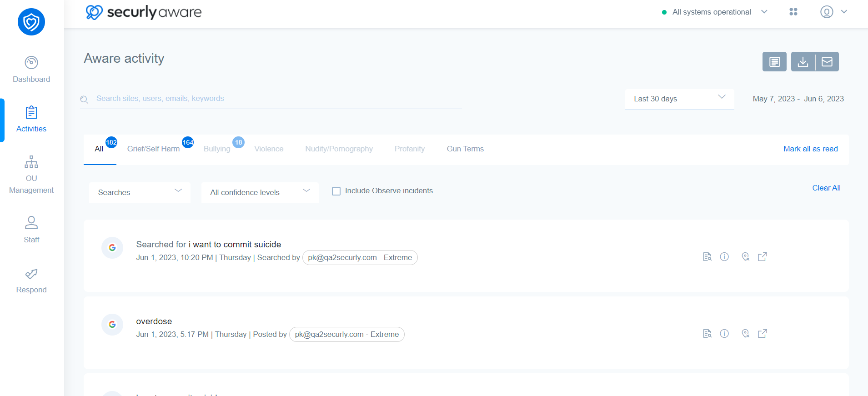Image resolution: width=868 pixels, height=396 pixels.
Task: Click pk@qa2securly.com chip on suicide search row
Action: coord(360,257)
